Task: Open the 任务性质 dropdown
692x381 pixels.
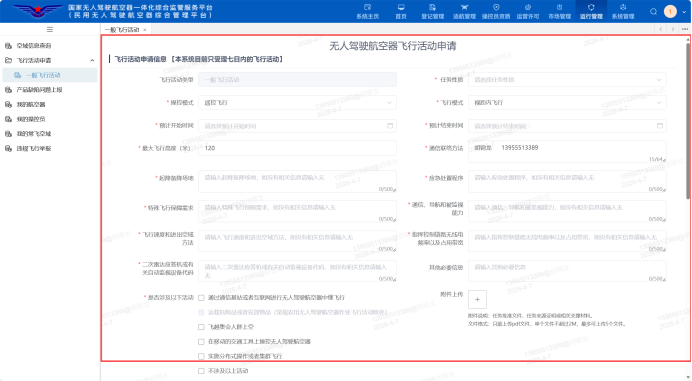Action: [x=567, y=80]
